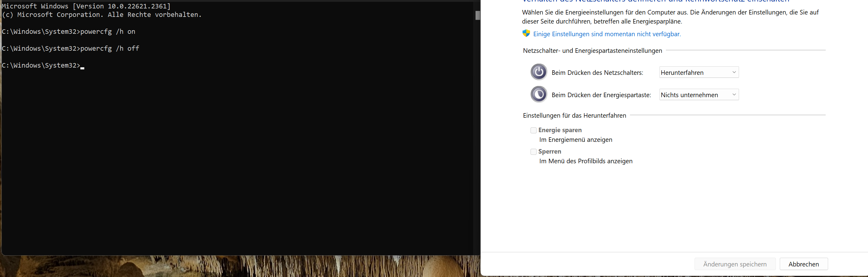Toggle the Energie sparen checkbox
The image size is (868, 277).
tap(534, 130)
